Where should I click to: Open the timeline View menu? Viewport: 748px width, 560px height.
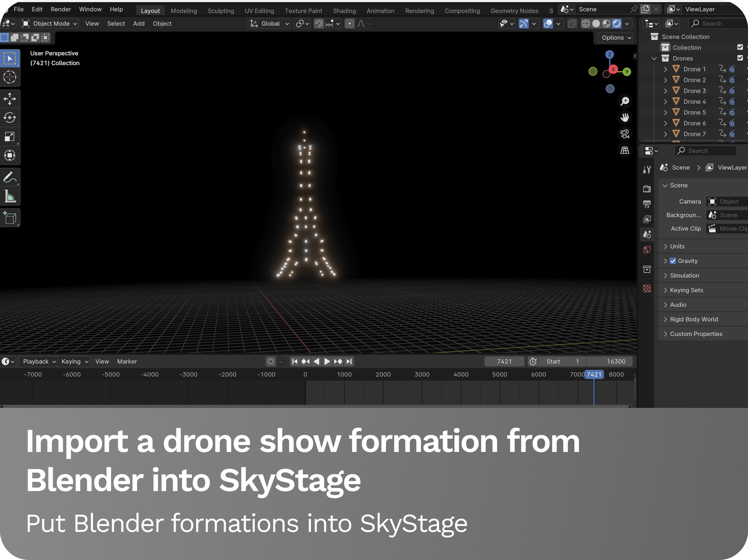[x=102, y=361]
